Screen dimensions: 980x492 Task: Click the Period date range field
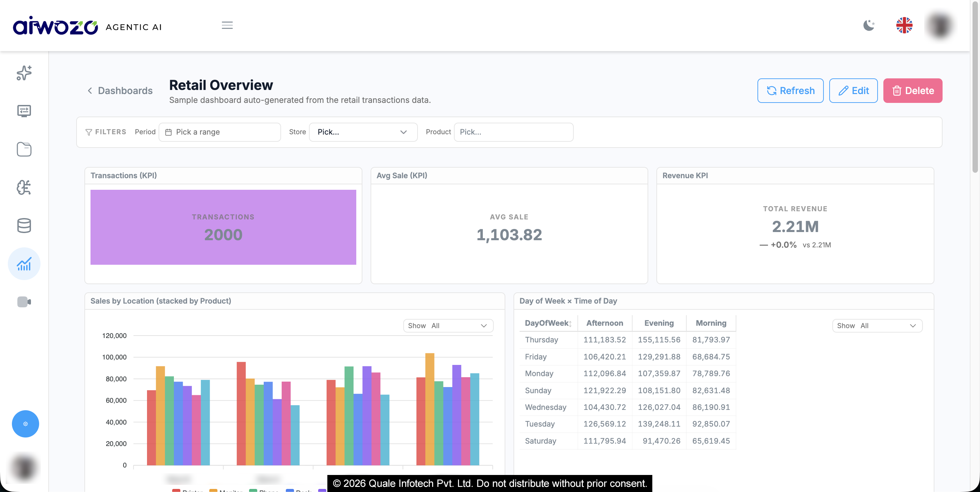click(x=219, y=132)
